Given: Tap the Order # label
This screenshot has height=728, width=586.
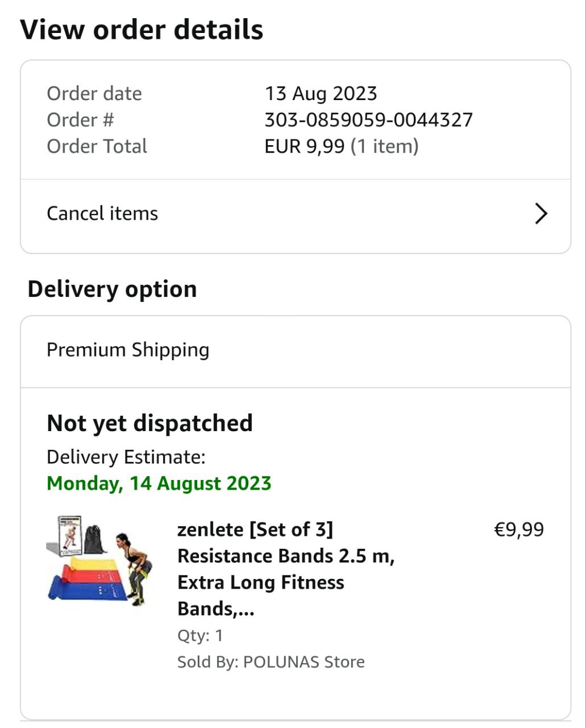Looking at the screenshot, I should point(80,120).
